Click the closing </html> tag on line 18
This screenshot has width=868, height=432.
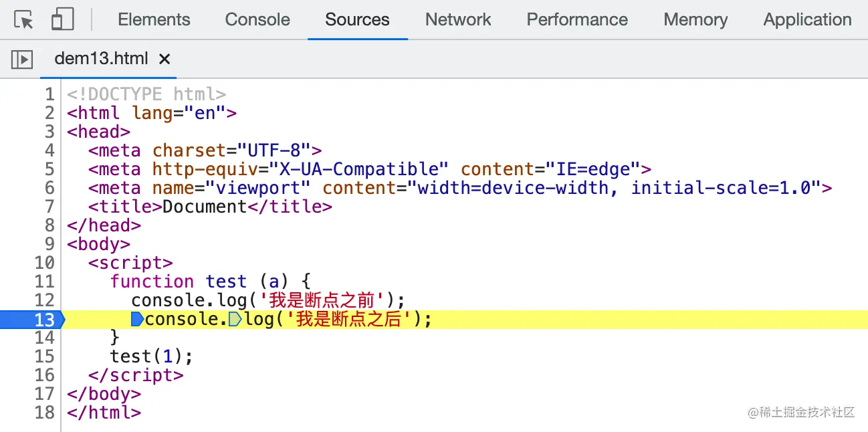pos(104,412)
